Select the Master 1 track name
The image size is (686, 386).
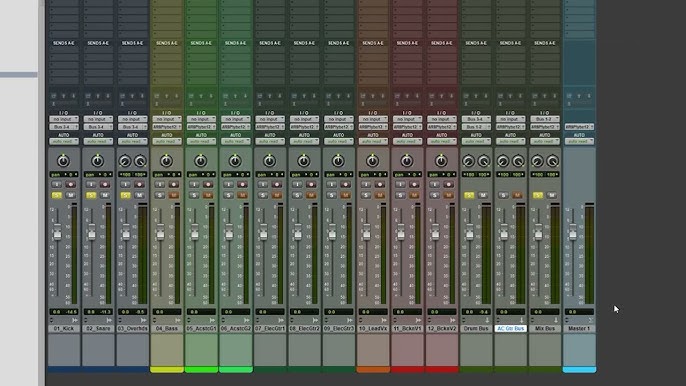coord(579,328)
